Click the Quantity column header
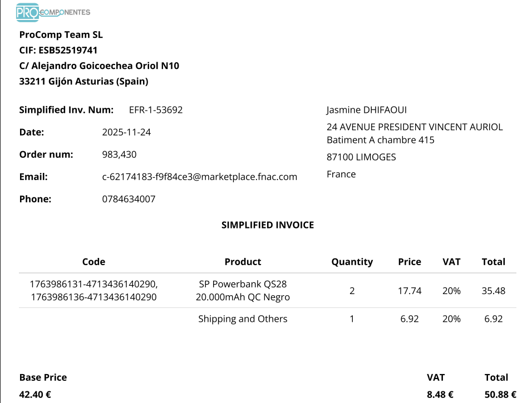Screen dimensions: 532x403 point(352,262)
